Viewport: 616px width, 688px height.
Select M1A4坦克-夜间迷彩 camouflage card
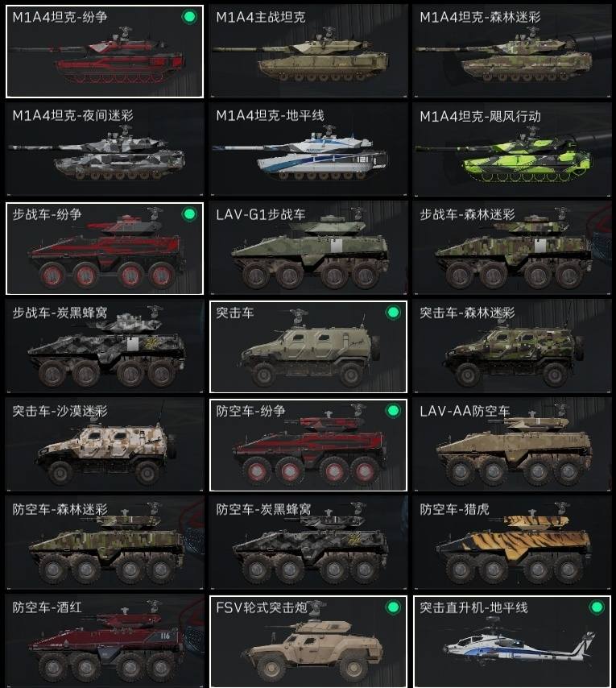point(105,150)
